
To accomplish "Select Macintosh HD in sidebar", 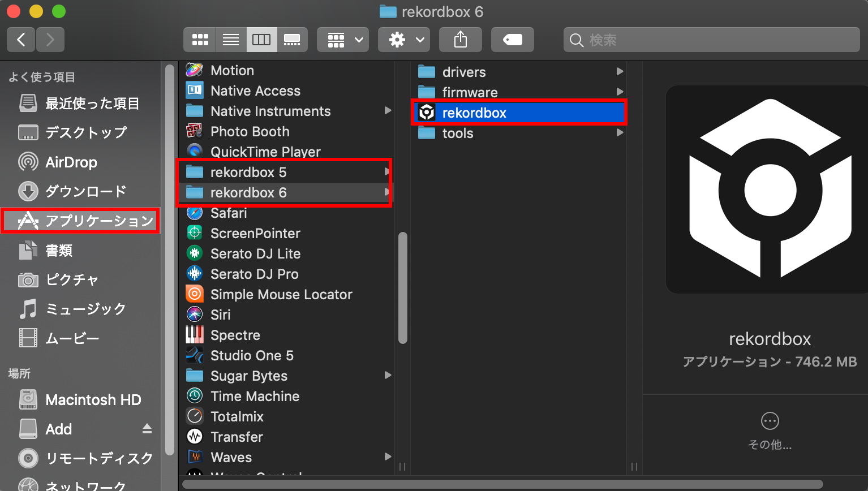I will pos(93,400).
